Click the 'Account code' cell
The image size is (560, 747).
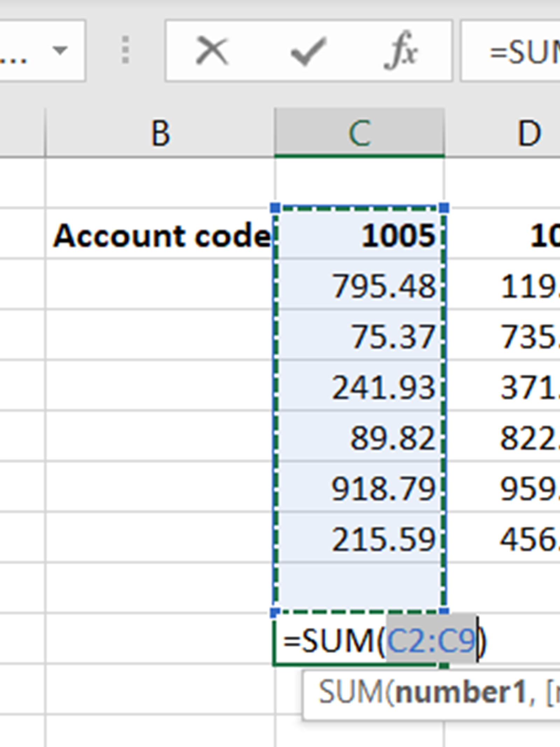pyautogui.click(x=160, y=235)
